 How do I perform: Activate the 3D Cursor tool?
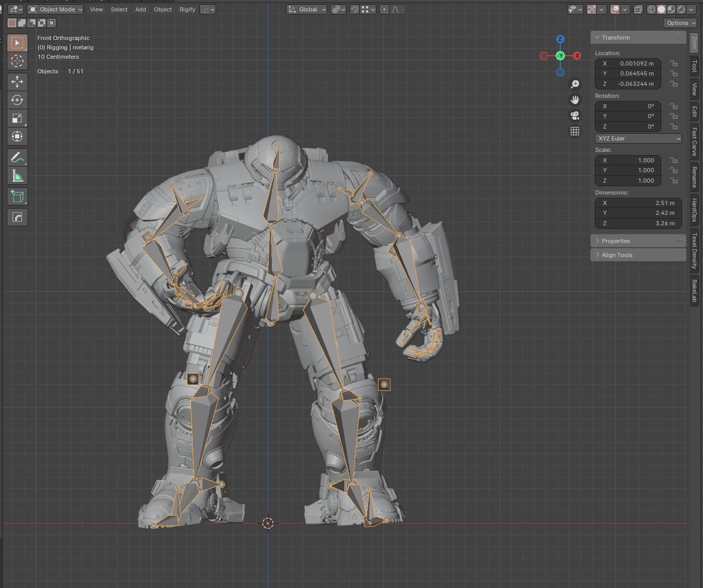(x=17, y=61)
